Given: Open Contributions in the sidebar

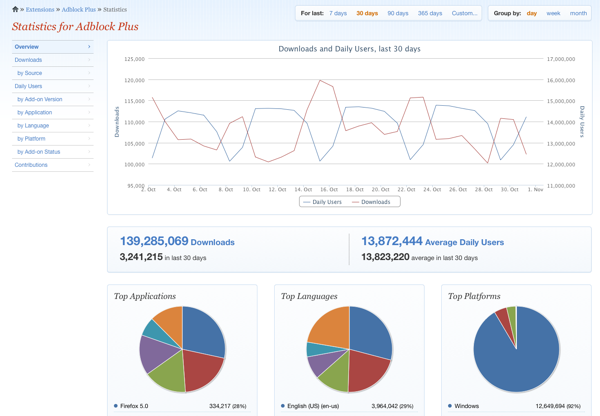Looking at the screenshot, I should [52, 165].
